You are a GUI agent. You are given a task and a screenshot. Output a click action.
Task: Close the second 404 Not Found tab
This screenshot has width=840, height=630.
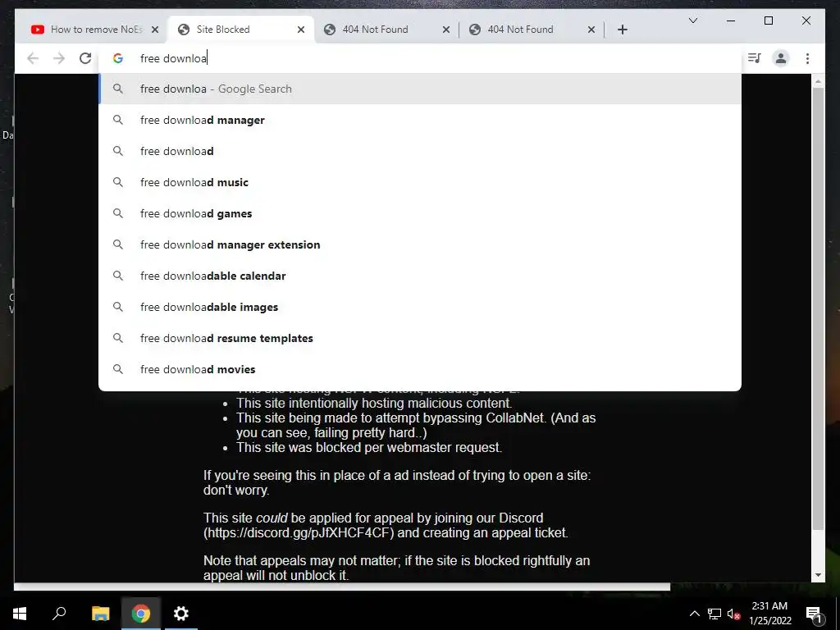click(x=591, y=30)
